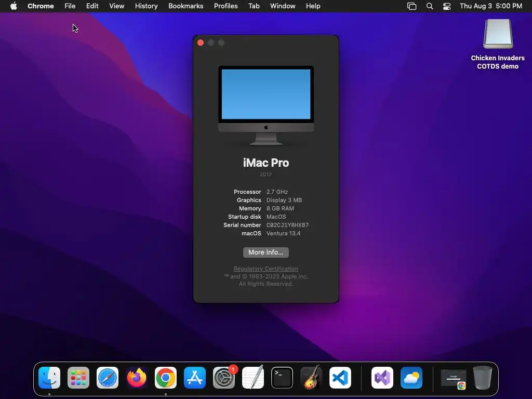Open the Edit menu
This screenshot has width=532, height=399.
(92, 6)
